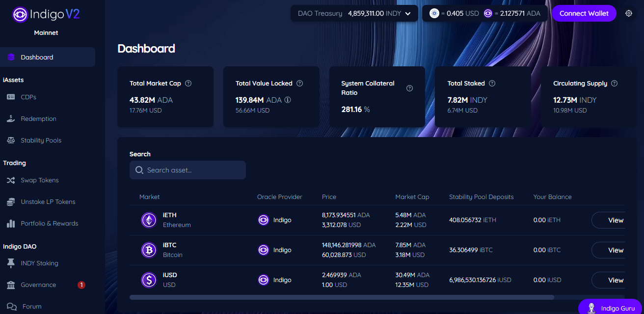Click the info icon beside 139.84M ADA

point(288,100)
